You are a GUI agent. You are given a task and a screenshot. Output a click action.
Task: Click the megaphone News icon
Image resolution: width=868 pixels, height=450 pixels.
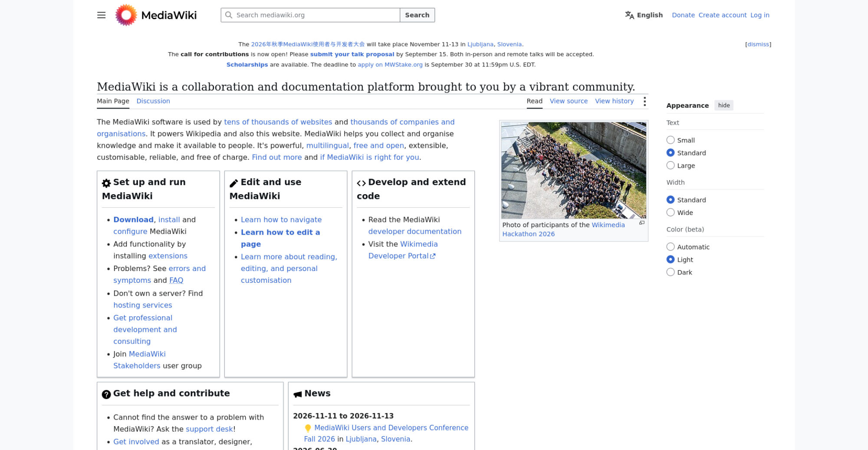click(298, 394)
